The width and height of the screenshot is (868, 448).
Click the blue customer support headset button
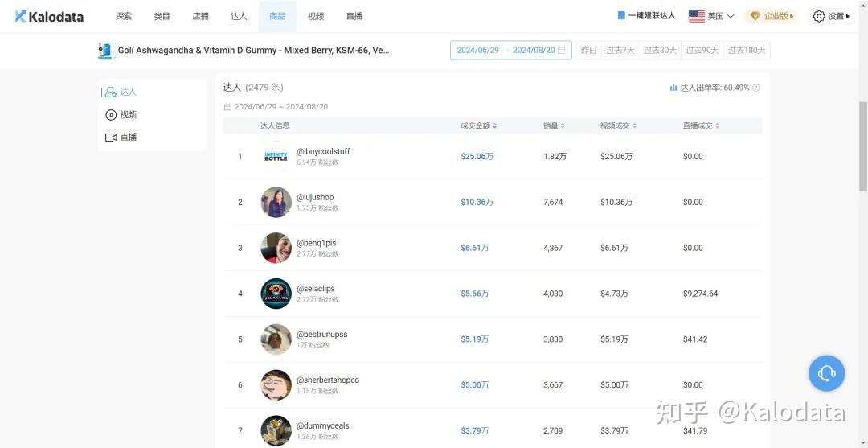coord(826,373)
